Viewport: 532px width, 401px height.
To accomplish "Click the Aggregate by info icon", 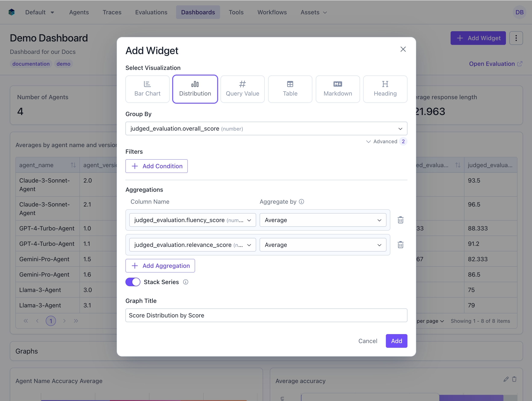I will click(301, 202).
